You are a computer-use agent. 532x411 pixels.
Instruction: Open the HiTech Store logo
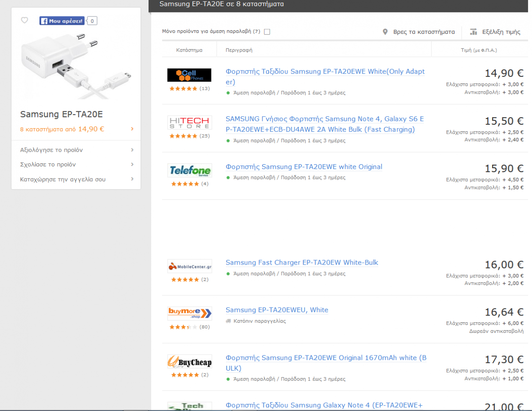189,123
